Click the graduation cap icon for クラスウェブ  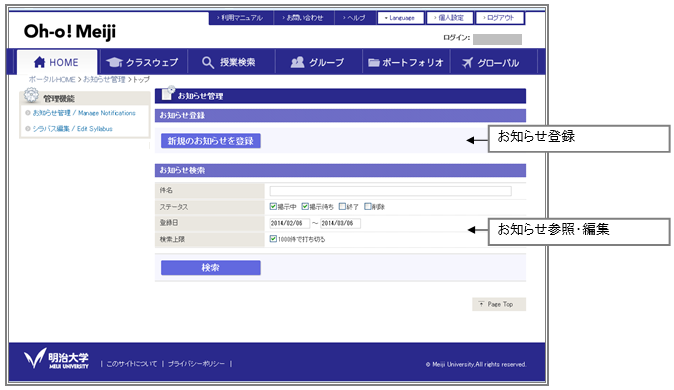click(x=114, y=62)
